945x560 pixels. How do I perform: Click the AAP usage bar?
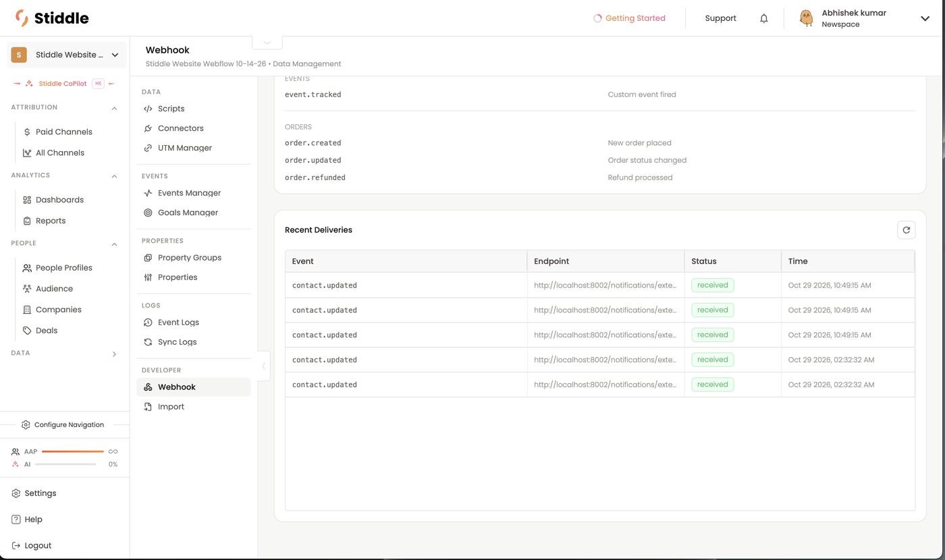(72, 451)
